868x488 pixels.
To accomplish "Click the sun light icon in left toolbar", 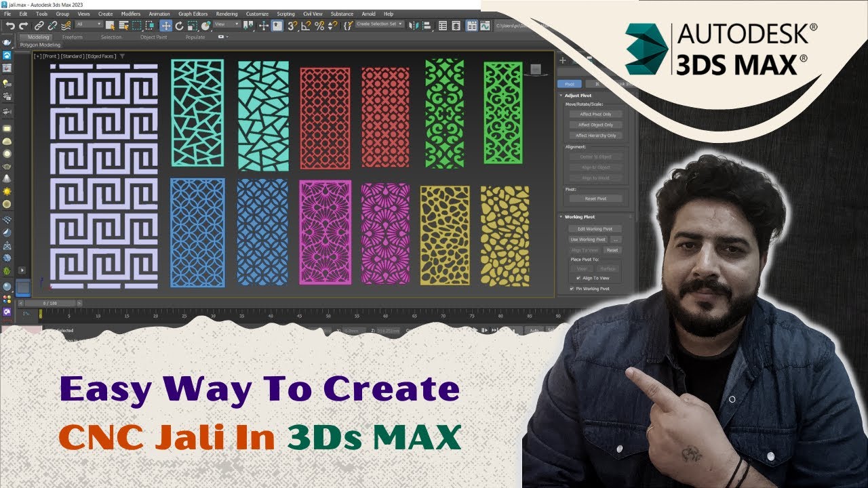I will click(7, 191).
